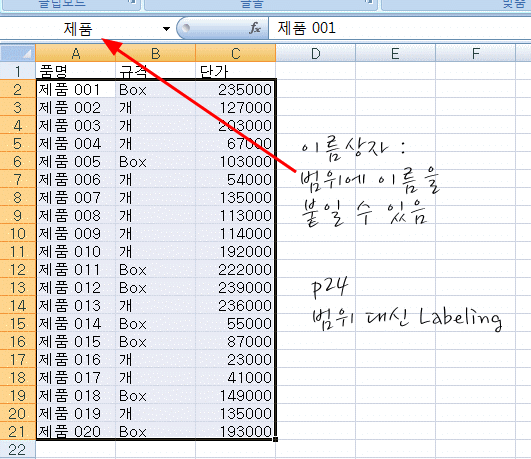This screenshot has height=459, width=531.
Task: Click cell 제품 010
Action: click(x=76, y=251)
